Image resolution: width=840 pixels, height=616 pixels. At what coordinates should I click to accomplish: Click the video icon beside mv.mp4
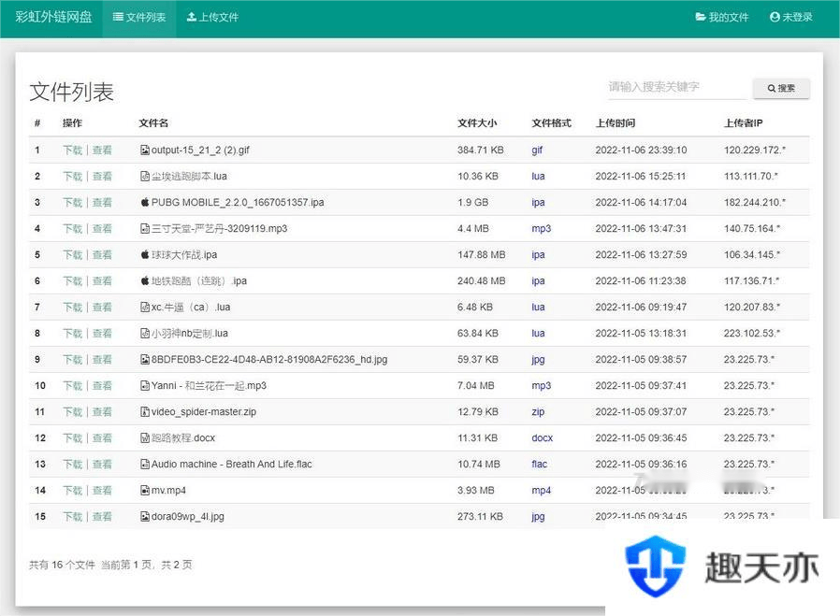[x=145, y=491]
